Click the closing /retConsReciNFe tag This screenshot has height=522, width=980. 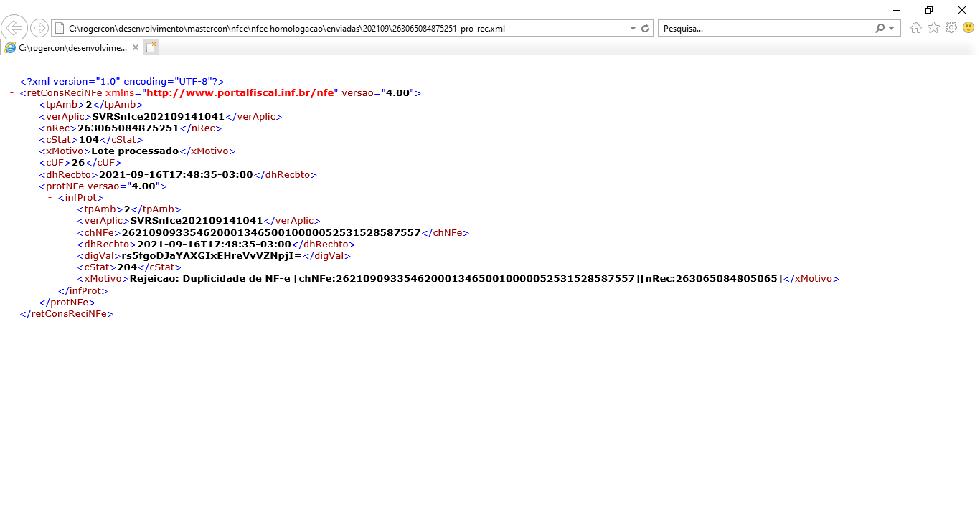(67, 314)
